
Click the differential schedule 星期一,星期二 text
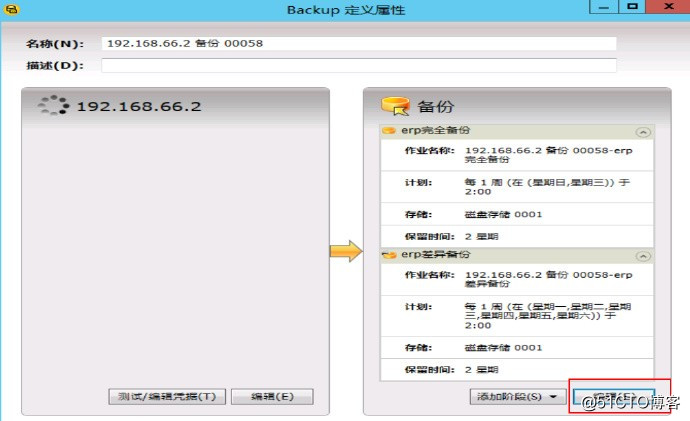click(548, 316)
